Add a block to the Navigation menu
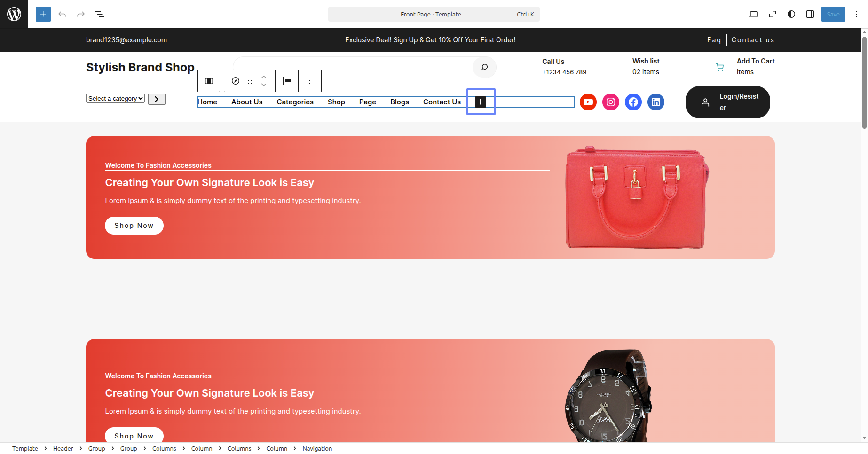The image size is (868, 454). click(x=481, y=102)
